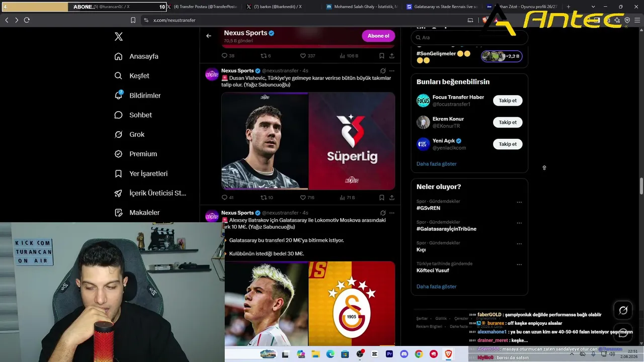The height and width of the screenshot is (362, 644).
Task: Click Grok icon on the Batrakov post
Action: pos(383,213)
